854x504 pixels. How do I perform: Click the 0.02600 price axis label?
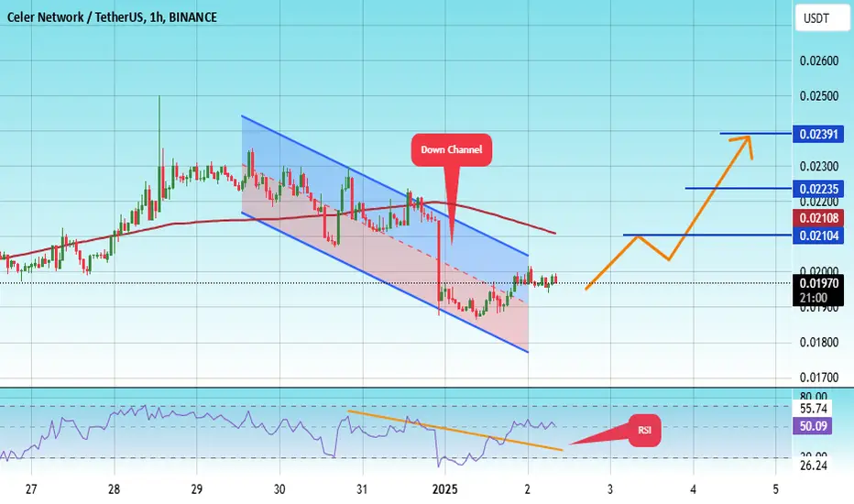click(x=818, y=61)
